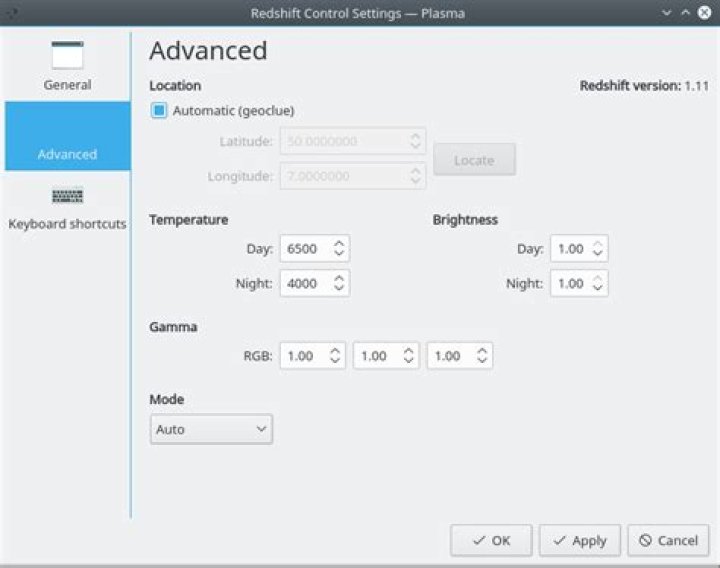The height and width of the screenshot is (568, 720).
Task: Click the Apply button
Action: (580, 540)
